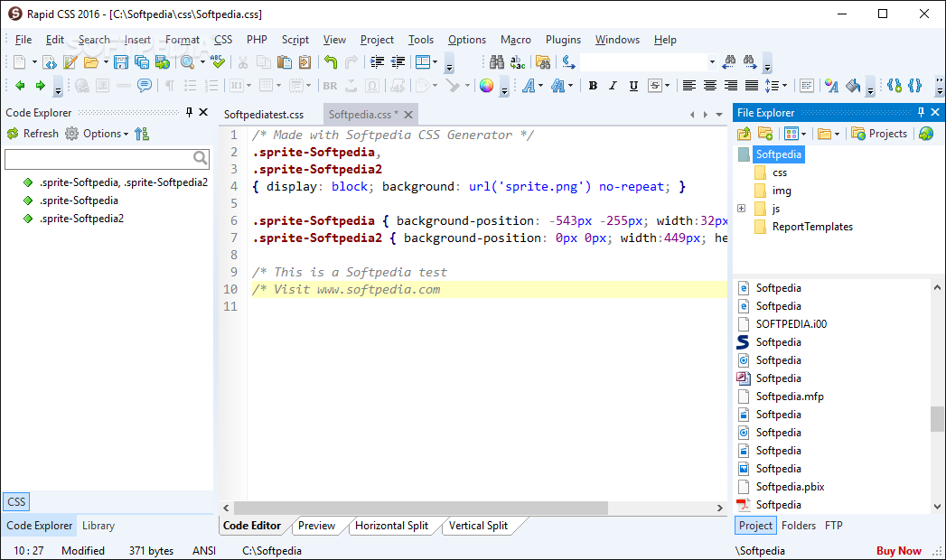Click the Find Previous binoculars icon
Viewport: 946px width, 560px height.
[729, 61]
